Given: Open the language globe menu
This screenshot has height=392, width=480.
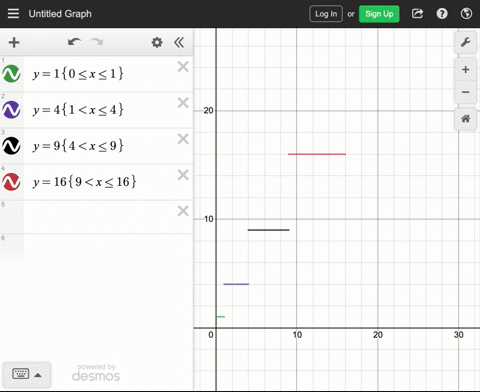Looking at the screenshot, I should click(466, 14).
